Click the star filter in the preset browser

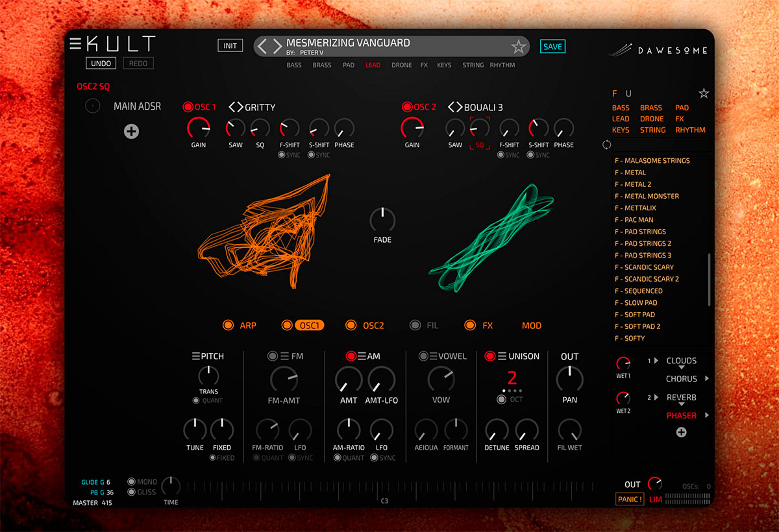point(704,93)
